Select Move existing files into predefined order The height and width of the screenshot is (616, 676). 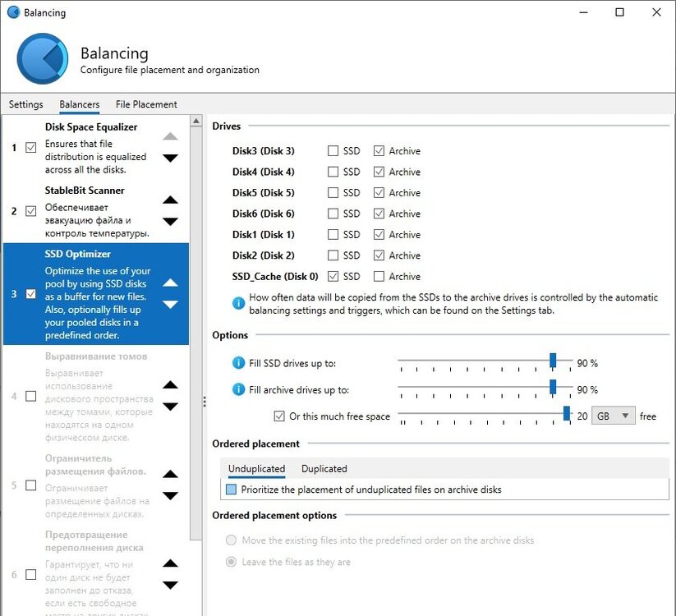coord(231,540)
